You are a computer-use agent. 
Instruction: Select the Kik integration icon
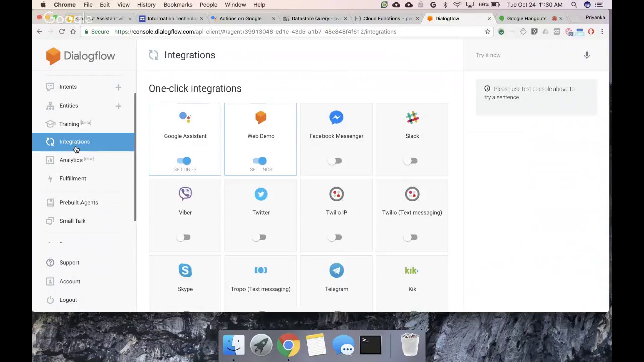[412, 270]
